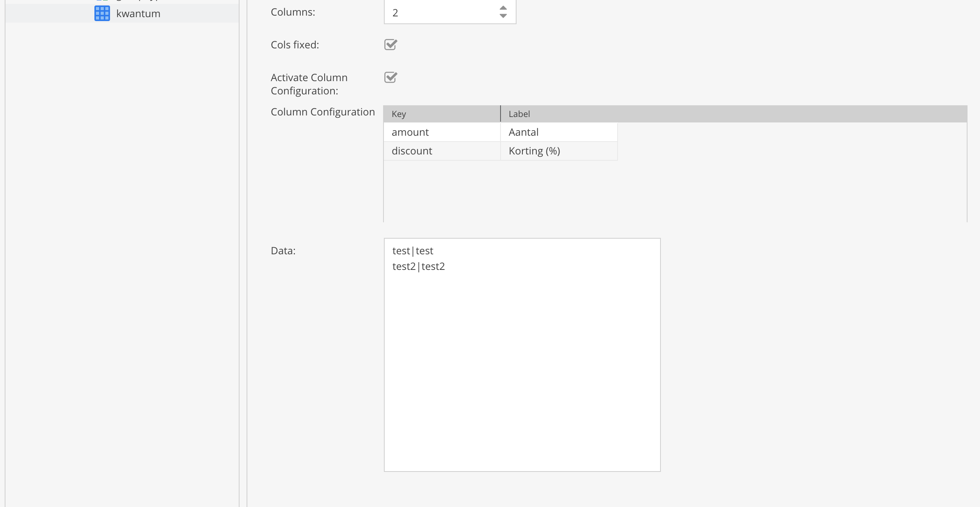
Task: Click the Data field label
Action: 282,250
